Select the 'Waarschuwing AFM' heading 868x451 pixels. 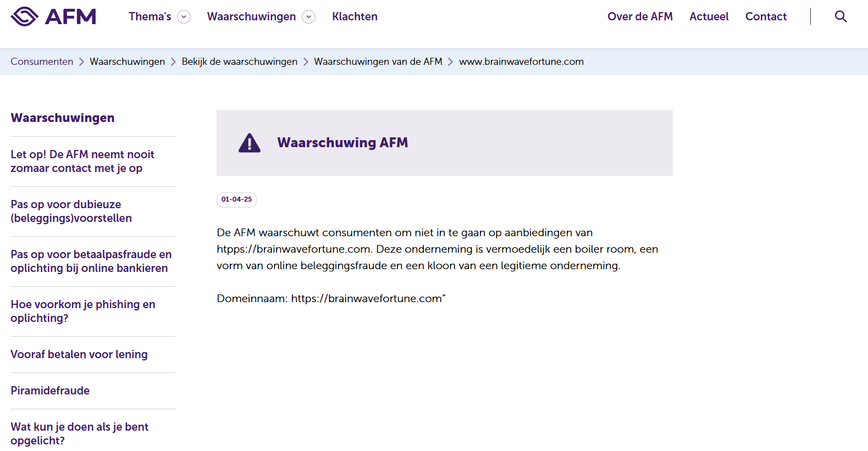(x=342, y=143)
